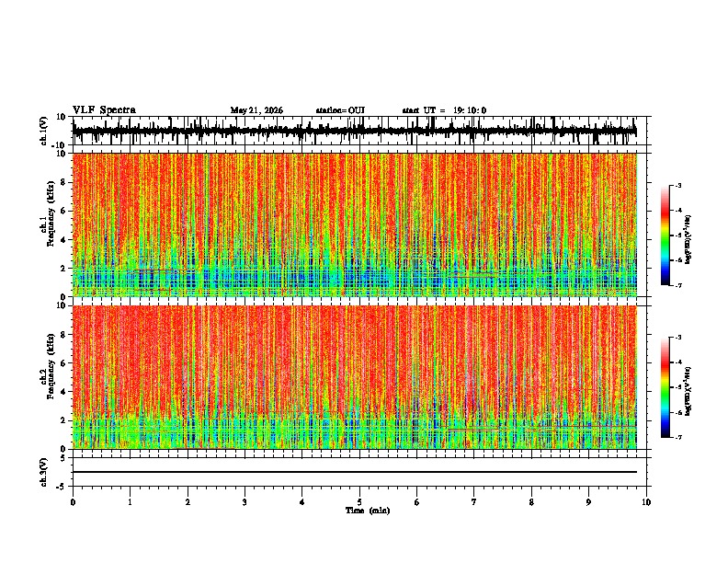The image size is (728, 563).
Task: Click the ch.3(V) axis label
Action: 44,472
